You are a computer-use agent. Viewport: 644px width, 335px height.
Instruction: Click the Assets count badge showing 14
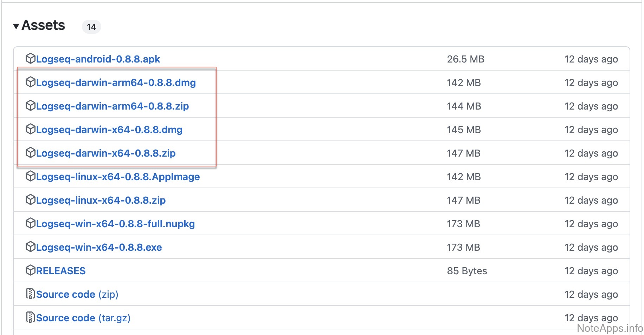91,27
